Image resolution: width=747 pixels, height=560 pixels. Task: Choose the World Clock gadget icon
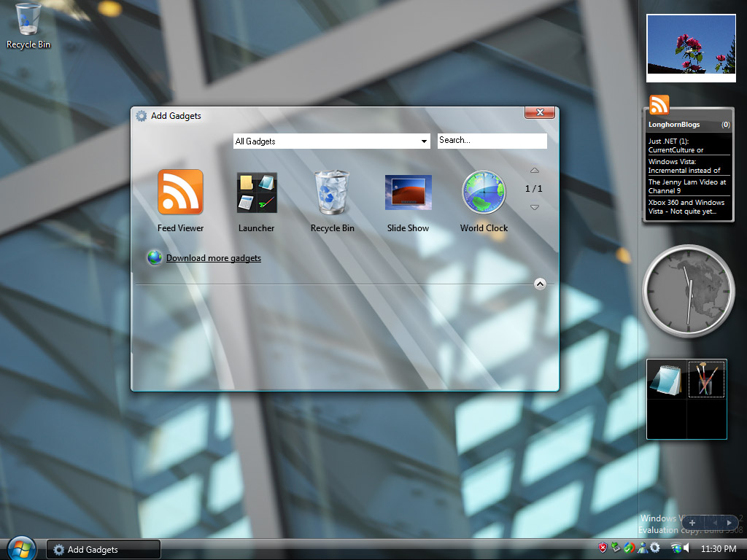coord(484,192)
